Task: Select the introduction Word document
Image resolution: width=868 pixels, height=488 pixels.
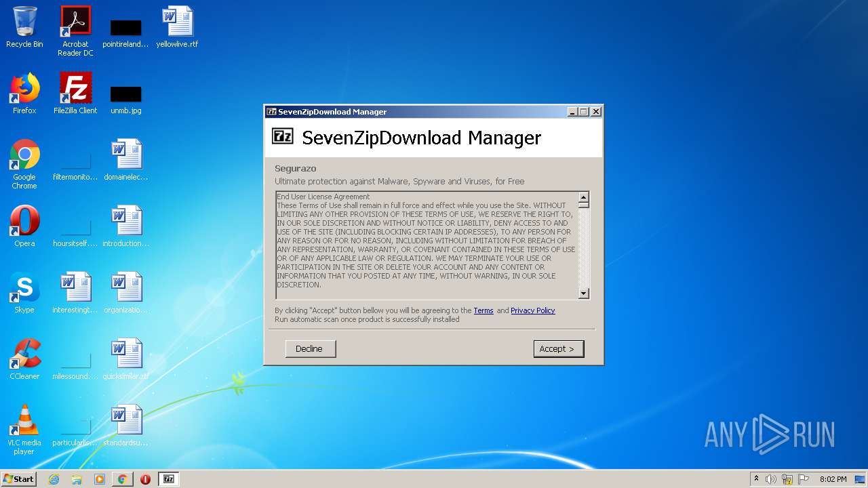Action: pyautogui.click(x=125, y=226)
